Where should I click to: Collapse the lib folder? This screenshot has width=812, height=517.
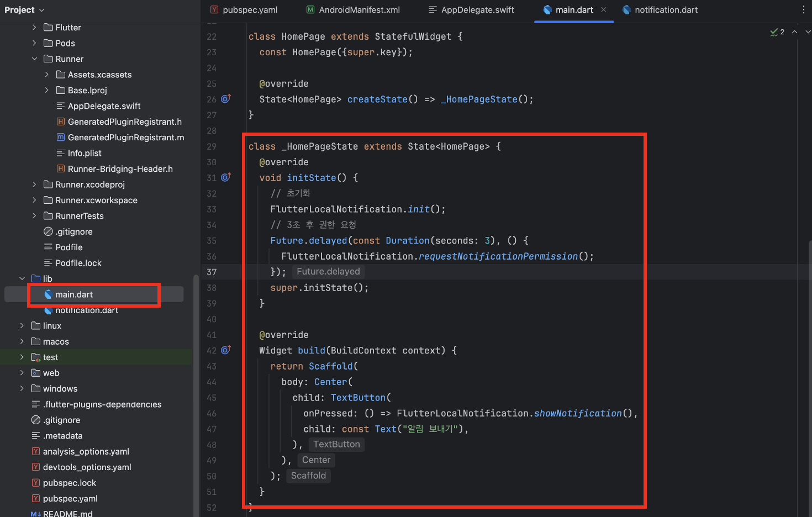coord(22,278)
